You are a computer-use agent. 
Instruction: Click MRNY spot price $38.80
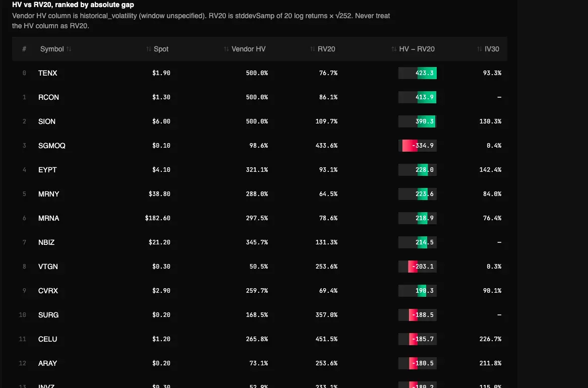(x=159, y=194)
